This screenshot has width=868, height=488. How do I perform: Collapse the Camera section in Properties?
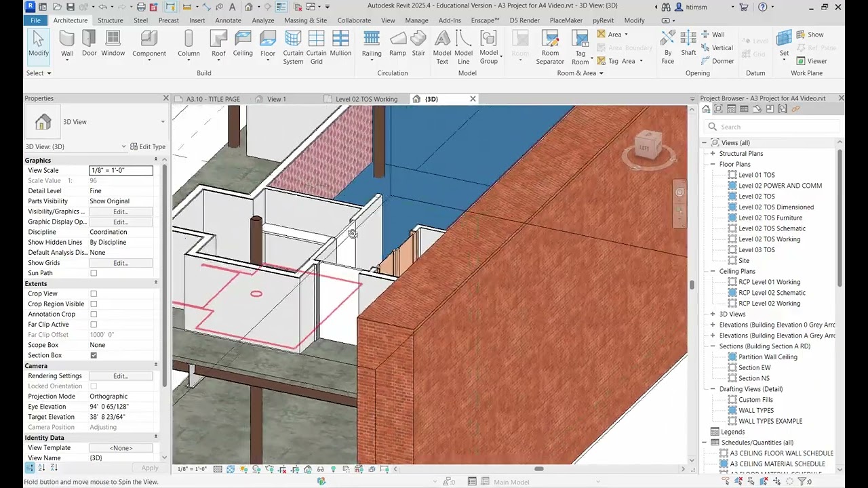pyautogui.click(x=156, y=365)
